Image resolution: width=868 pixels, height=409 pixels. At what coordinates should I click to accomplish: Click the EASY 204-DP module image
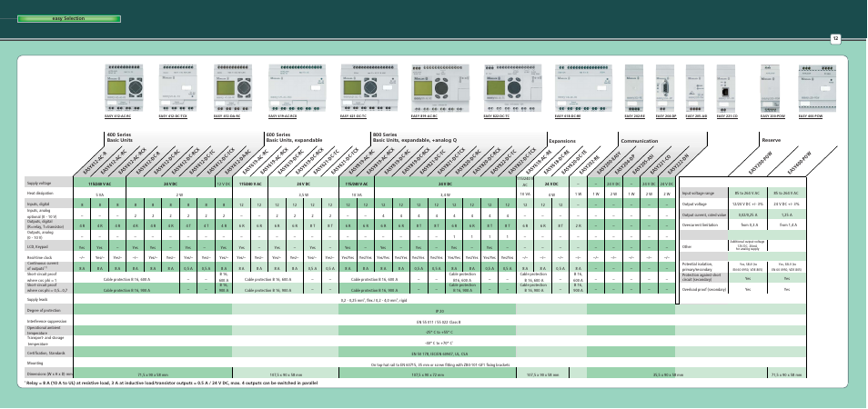[665, 88]
